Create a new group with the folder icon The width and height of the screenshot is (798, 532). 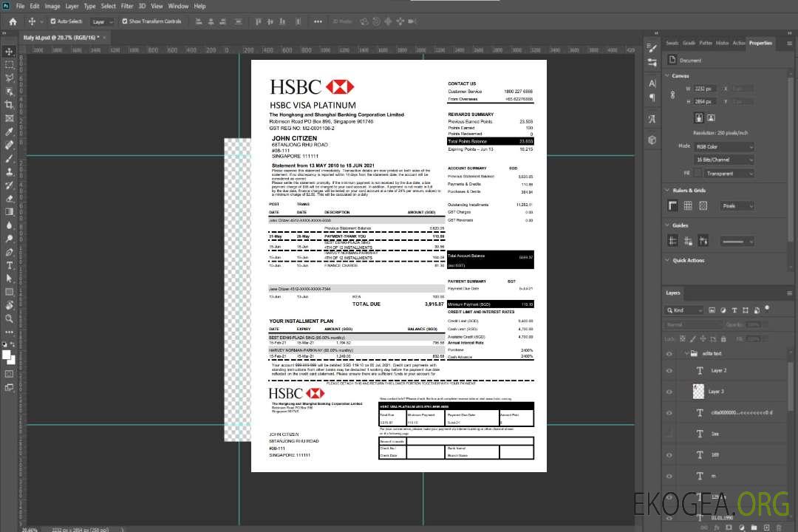click(x=754, y=528)
